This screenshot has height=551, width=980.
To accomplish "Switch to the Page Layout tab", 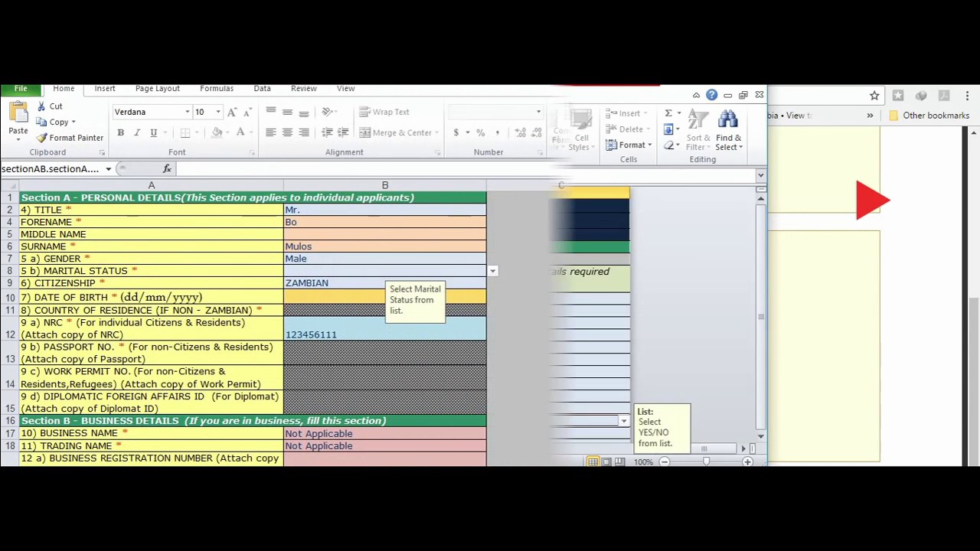I will 157,89.
